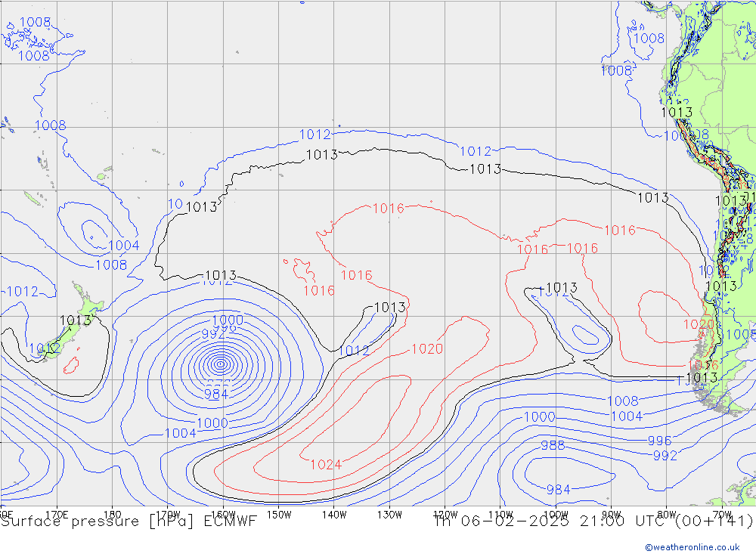Click the center of the deep concentric low
This screenshot has height=554, width=756.
pos(220,364)
